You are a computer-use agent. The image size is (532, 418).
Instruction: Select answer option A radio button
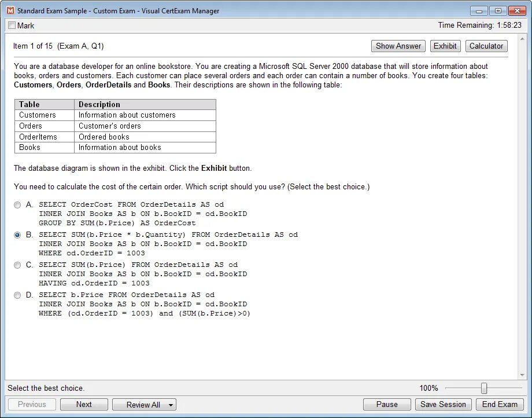[x=17, y=205]
